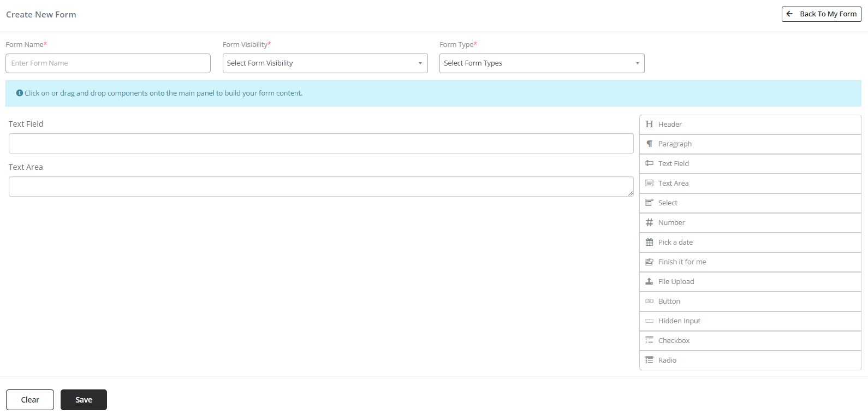Click the info icon in blue banner

tap(20, 93)
